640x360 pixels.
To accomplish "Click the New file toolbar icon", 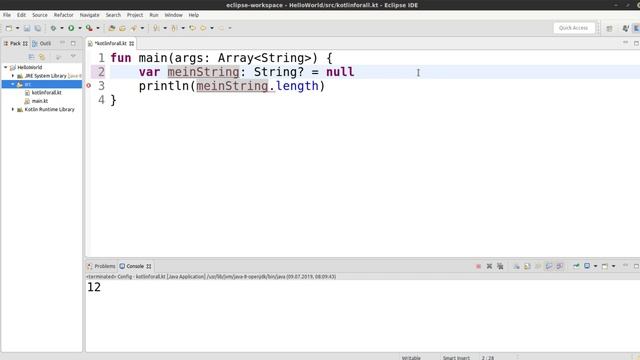I will click(9, 28).
